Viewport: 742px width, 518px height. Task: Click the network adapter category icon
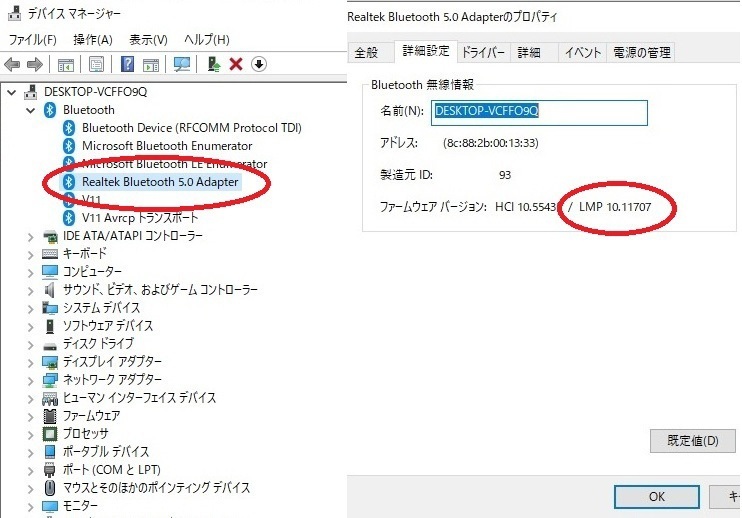point(50,380)
